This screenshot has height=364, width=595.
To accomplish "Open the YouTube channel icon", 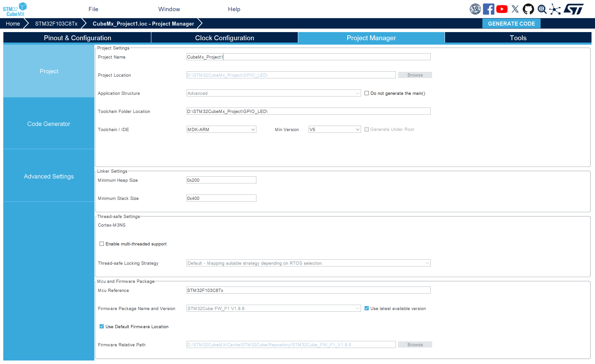I will (502, 9).
